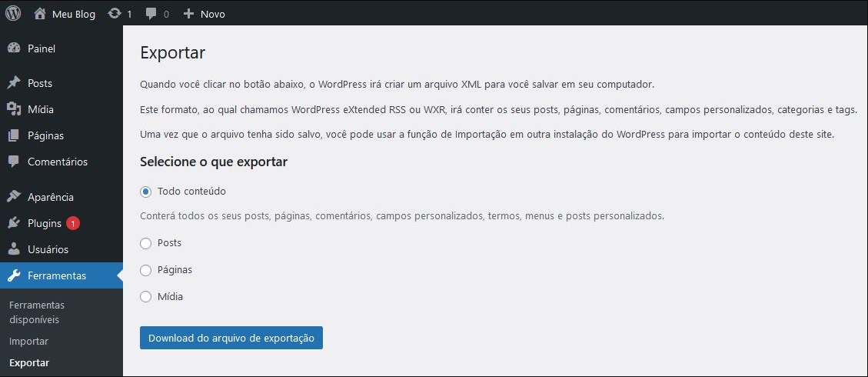Open Ferramentas disponíveis submenu link

coord(37,313)
